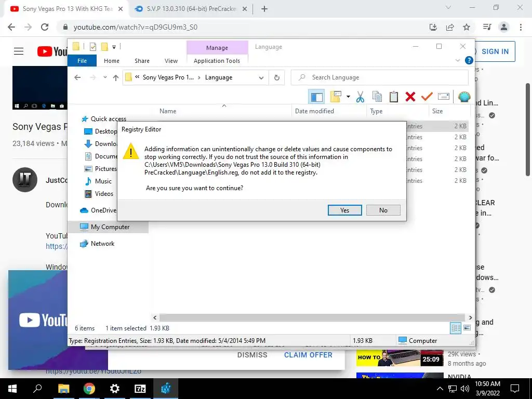This screenshot has width=532, height=399.
Task: Switch to large icons view in status bar
Action: click(x=467, y=328)
